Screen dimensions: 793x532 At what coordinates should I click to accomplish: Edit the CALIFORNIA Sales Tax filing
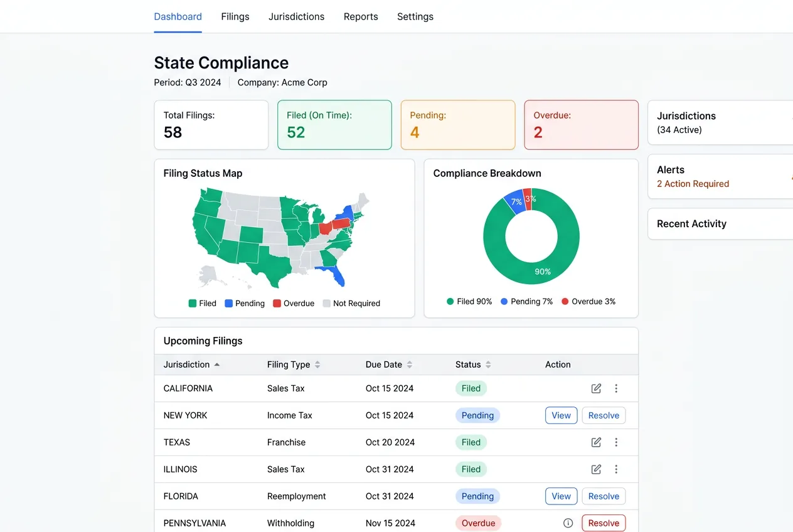tap(596, 388)
